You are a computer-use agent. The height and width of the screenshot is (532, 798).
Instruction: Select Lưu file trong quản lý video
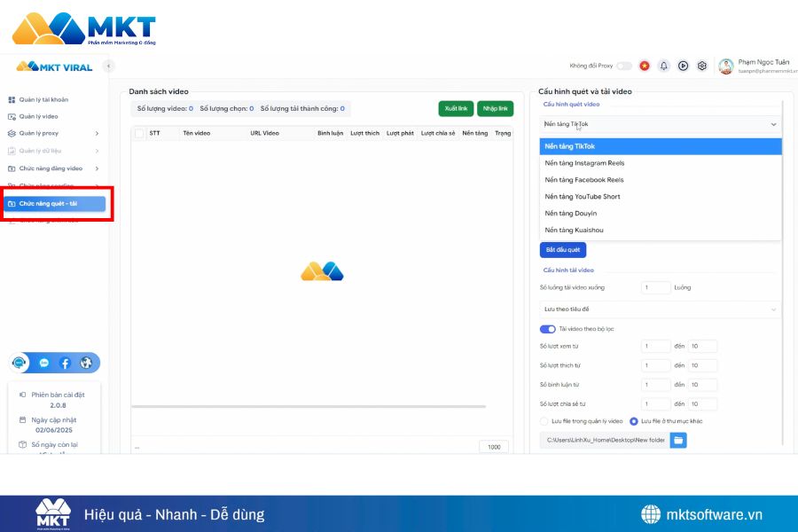[544, 421]
